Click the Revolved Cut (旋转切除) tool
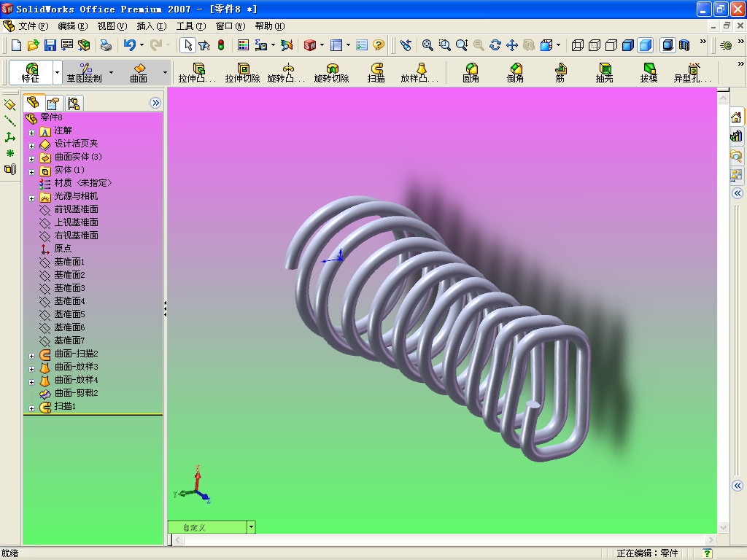 (332, 73)
